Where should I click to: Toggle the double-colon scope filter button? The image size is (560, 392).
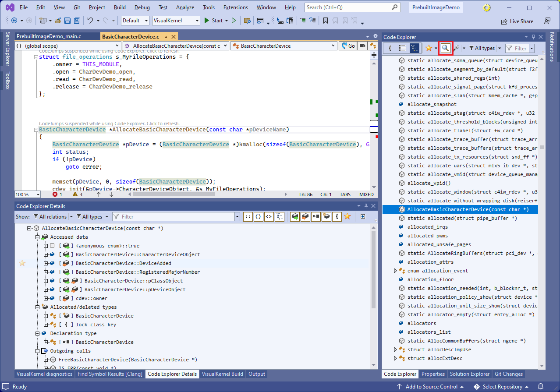click(x=248, y=216)
